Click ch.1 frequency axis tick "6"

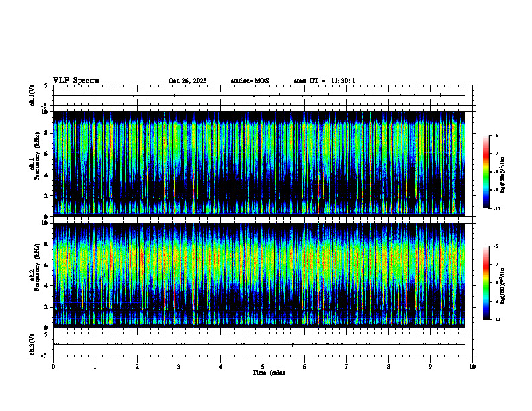click(47, 154)
